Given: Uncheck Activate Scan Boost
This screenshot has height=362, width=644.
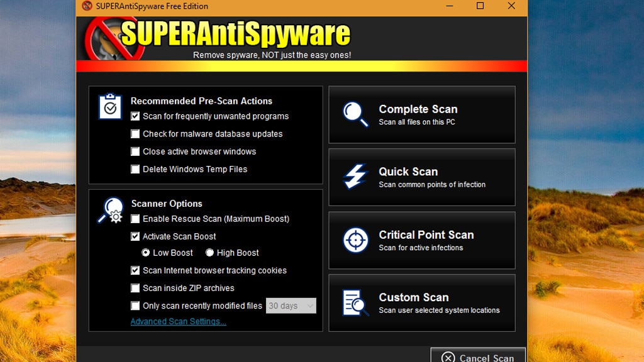Looking at the screenshot, I should click(135, 236).
